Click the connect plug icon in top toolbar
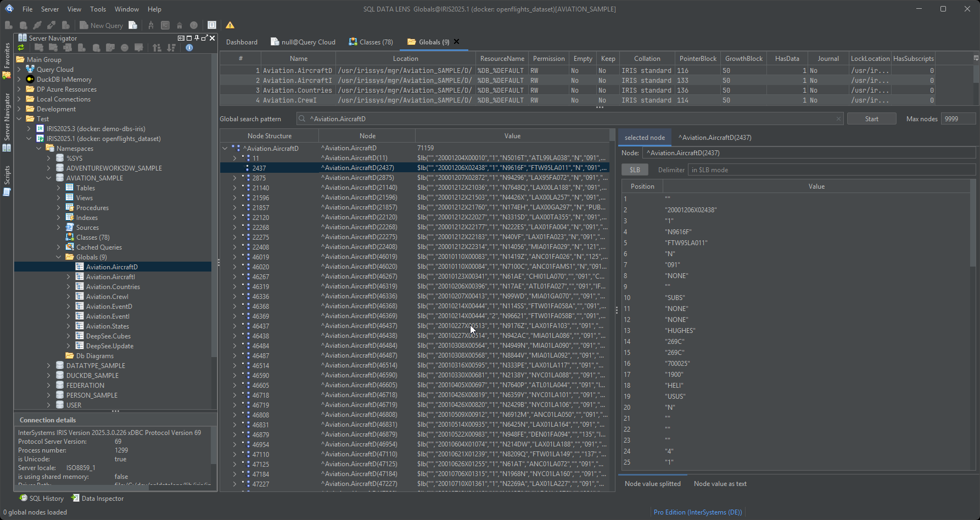This screenshot has height=520, width=980. 37,25
